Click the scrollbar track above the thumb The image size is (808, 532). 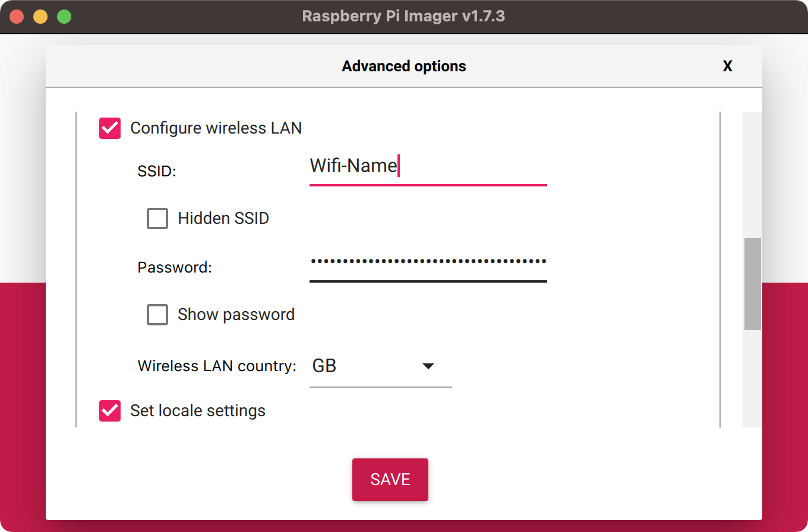click(x=753, y=175)
